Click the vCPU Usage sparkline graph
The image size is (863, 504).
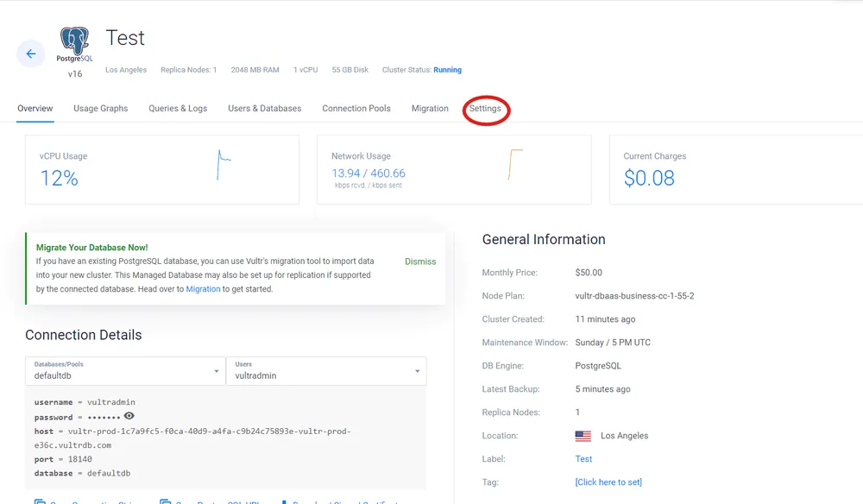tap(224, 165)
